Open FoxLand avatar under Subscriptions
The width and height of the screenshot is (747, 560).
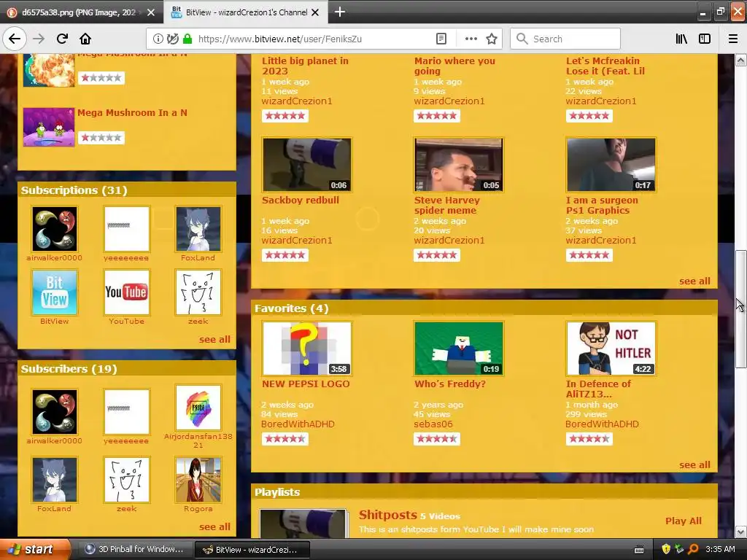198,229
